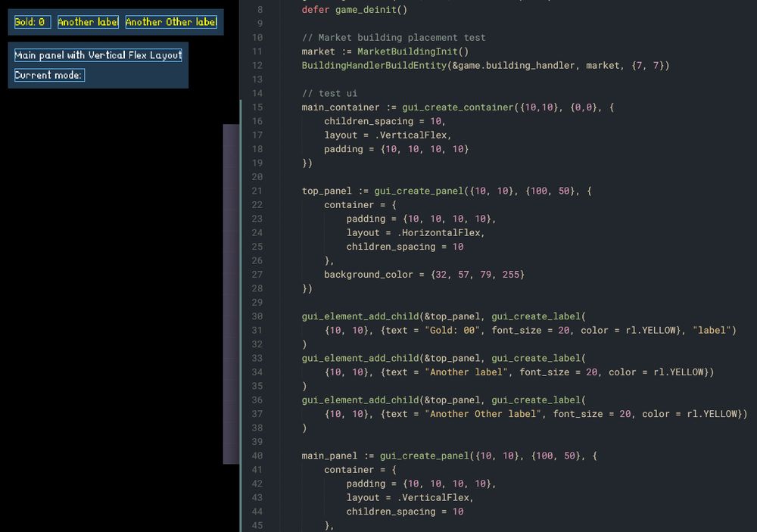Click the string "Another Other label" in code
The image size is (757, 532).
[483, 414]
